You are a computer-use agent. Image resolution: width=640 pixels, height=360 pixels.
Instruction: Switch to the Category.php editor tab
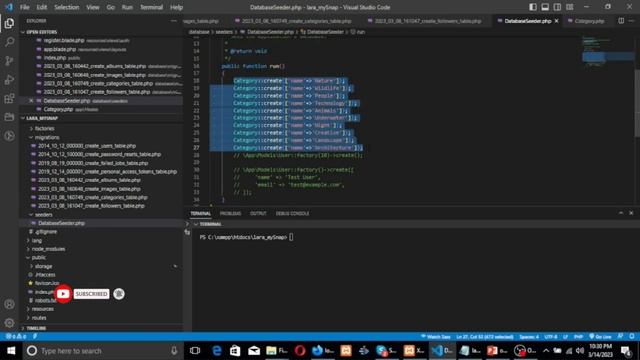(589, 21)
